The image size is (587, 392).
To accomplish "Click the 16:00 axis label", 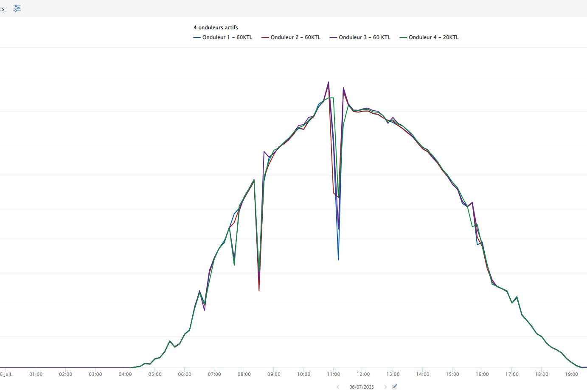I will pyautogui.click(x=482, y=374).
